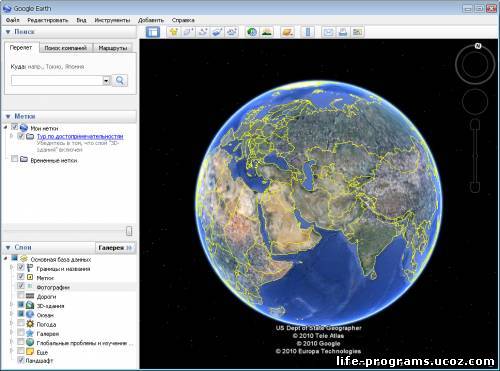The image size is (500, 371).
Task: Open the Редактировать menu
Action: [x=48, y=20]
